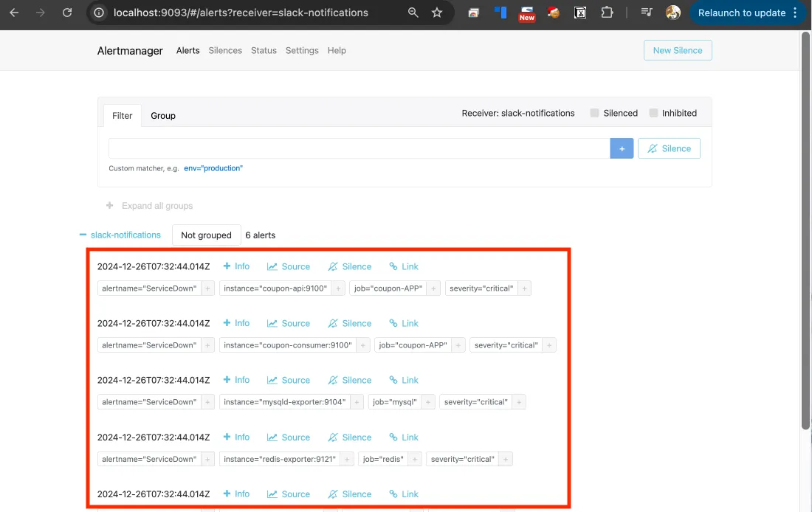The width and height of the screenshot is (812, 512).
Task: Add severity plus of redis-exporter alert to filter
Action: 506,459
